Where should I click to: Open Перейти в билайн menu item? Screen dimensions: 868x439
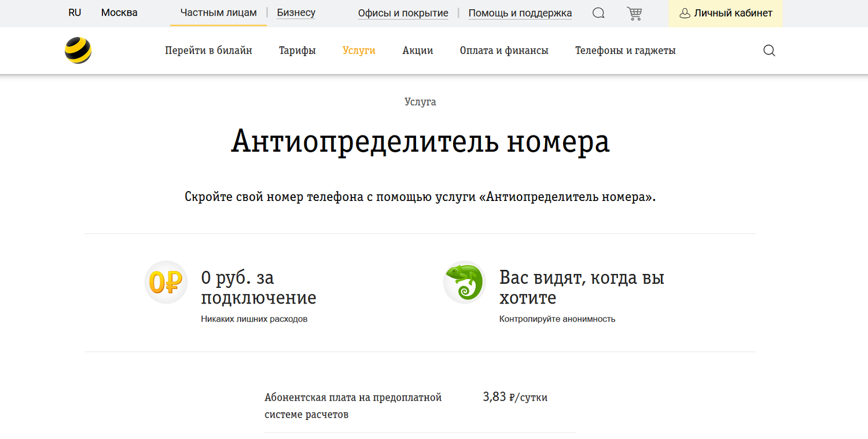pyautogui.click(x=208, y=50)
